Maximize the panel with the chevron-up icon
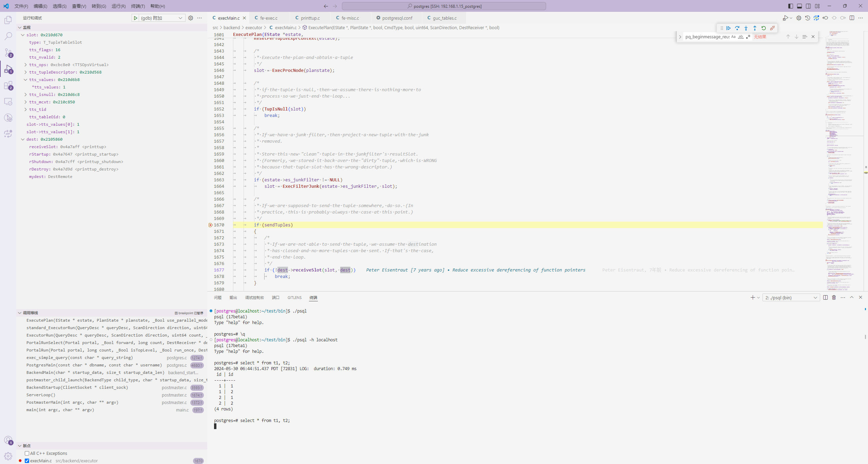 click(x=852, y=297)
